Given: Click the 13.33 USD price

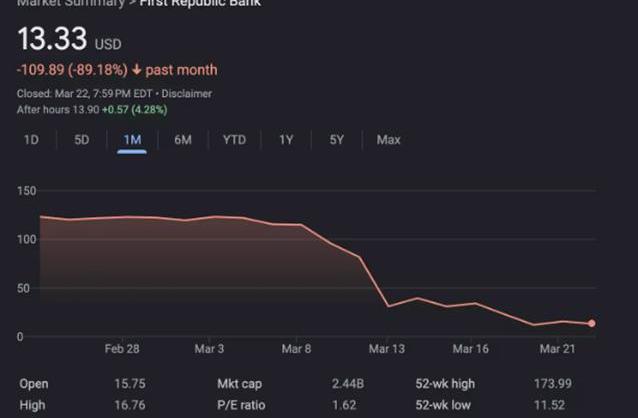Looking at the screenshot, I should 52,41.
